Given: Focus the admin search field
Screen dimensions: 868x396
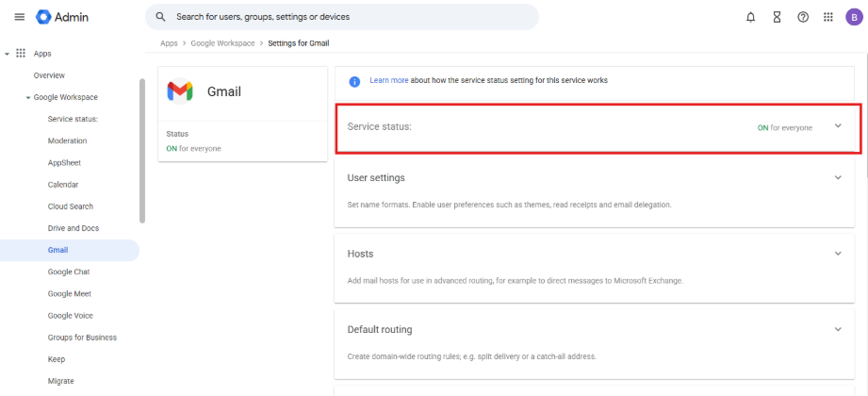Looking at the screenshot, I should coord(342,17).
